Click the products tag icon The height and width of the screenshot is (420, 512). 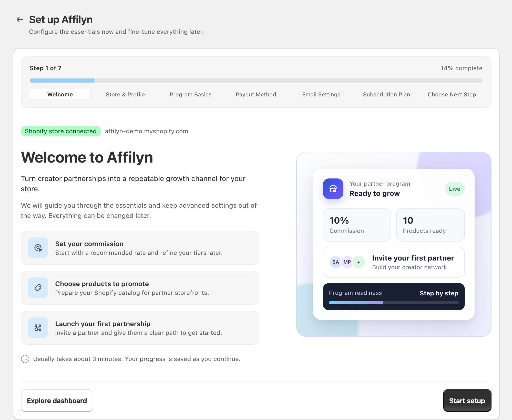[x=38, y=288]
